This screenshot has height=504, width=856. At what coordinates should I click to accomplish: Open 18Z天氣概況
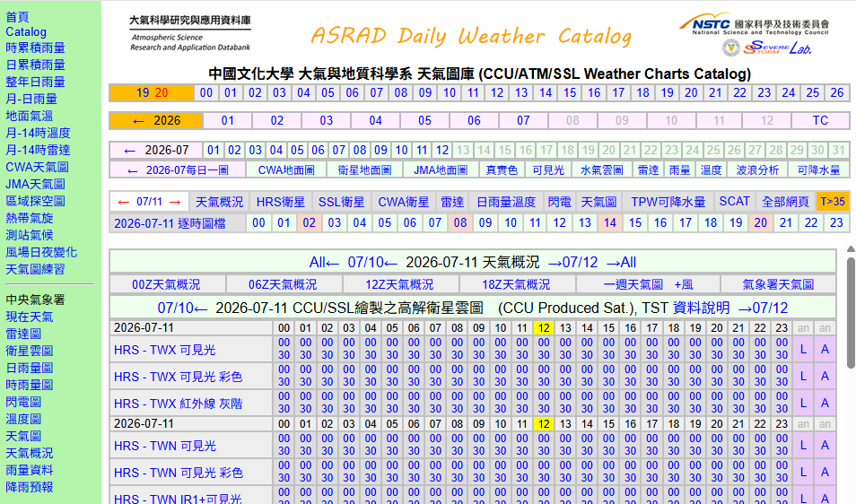click(x=517, y=284)
